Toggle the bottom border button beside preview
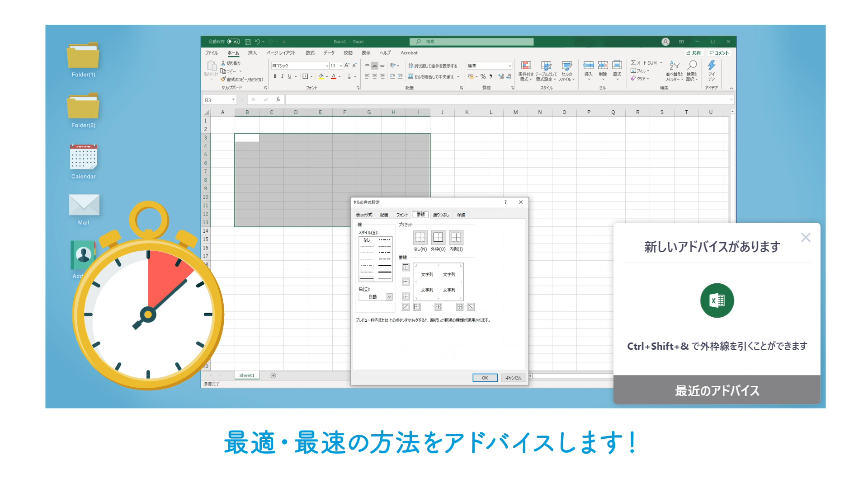The width and height of the screenshot is (868, 488). [406, 296]
